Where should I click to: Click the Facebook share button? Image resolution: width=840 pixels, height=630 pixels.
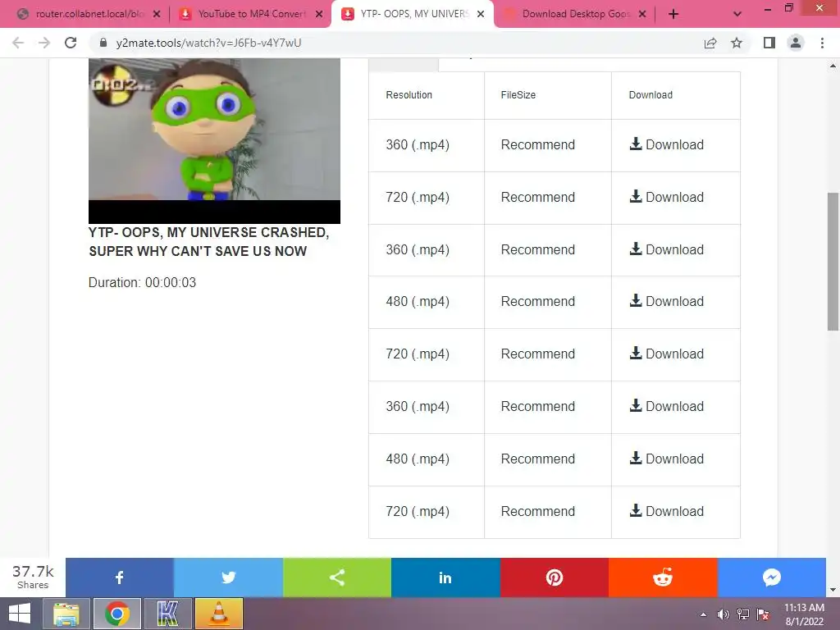pos(120,577)
